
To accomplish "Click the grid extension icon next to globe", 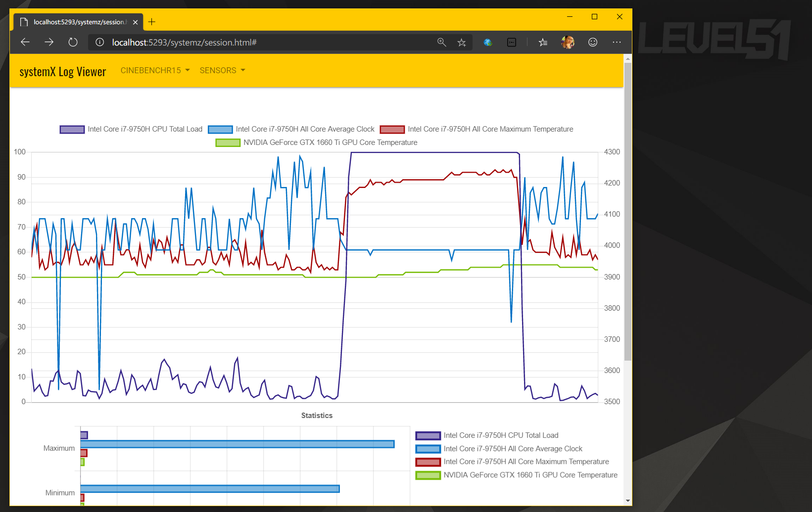I will (x=511, y=42).
